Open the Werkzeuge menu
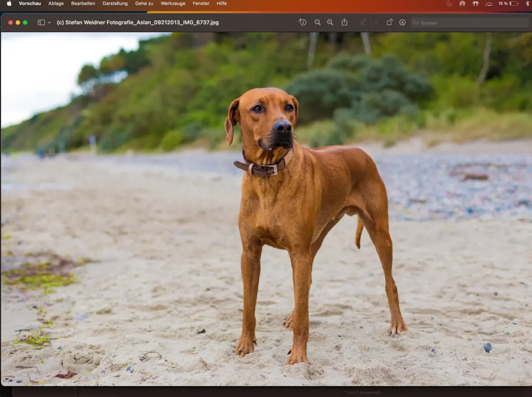Image resolution: width=532 pixels, height=397 pixels. [x=173, y=4]
